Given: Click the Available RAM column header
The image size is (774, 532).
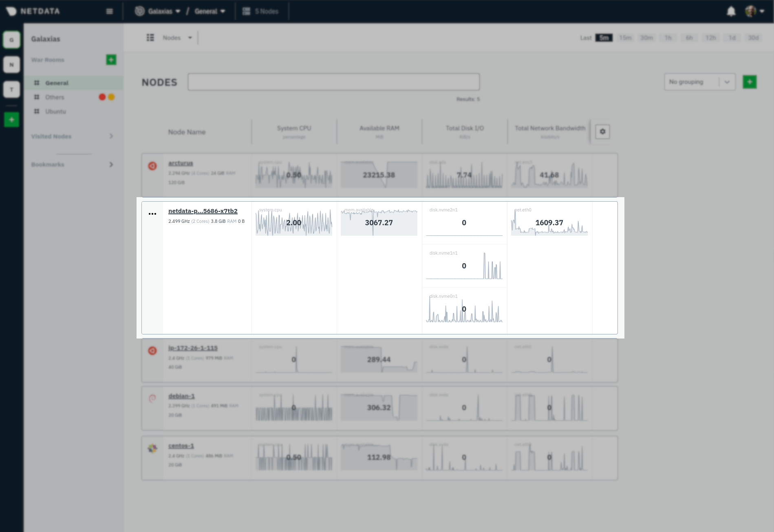Looking at the screenshot, I should 379,132.
